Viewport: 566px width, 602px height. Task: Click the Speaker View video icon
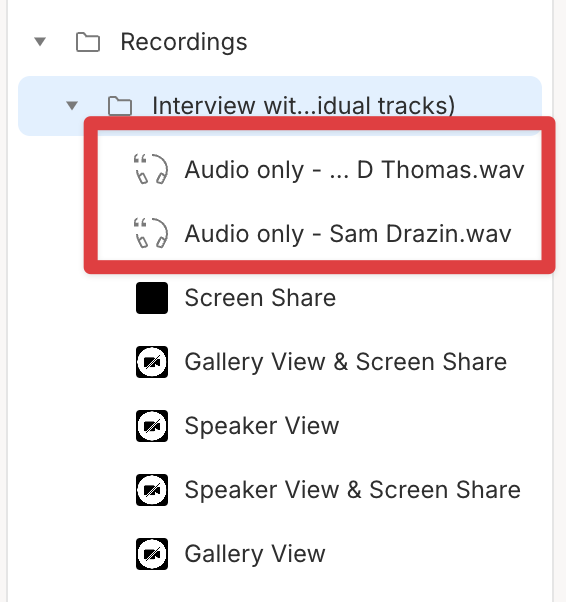coord(152,426)
